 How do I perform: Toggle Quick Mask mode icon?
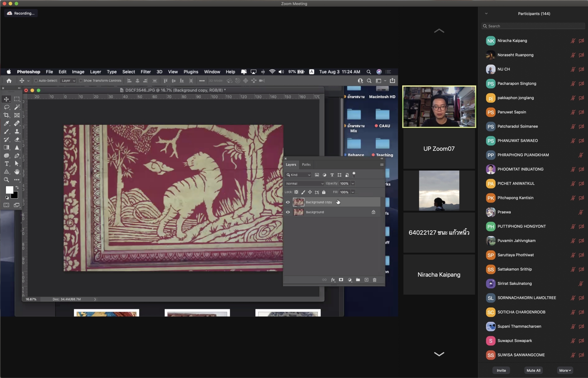[6, 205]
